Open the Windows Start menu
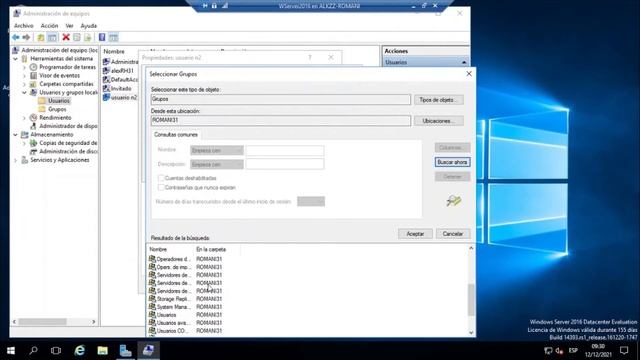The width and height of the screenshot is (640, 360). (x=11, y=351)
